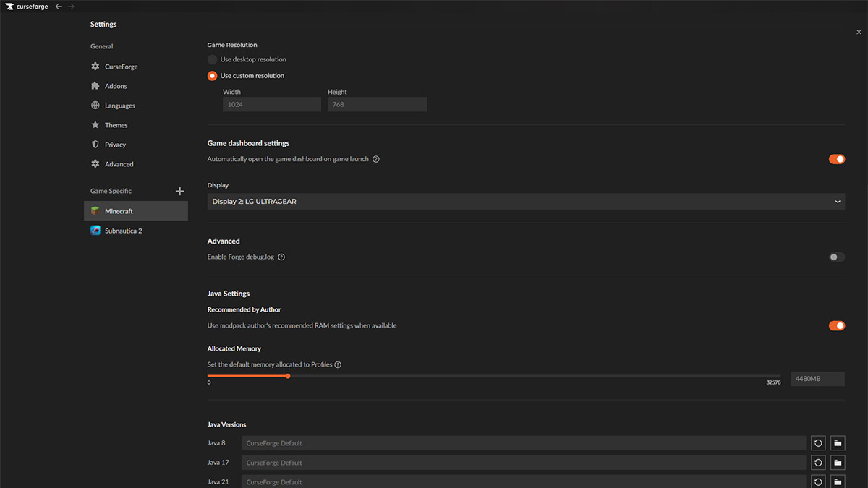Click the allocated memory slider track
Image resolution: width=868 pixels, height=488 pixels.
494,376
